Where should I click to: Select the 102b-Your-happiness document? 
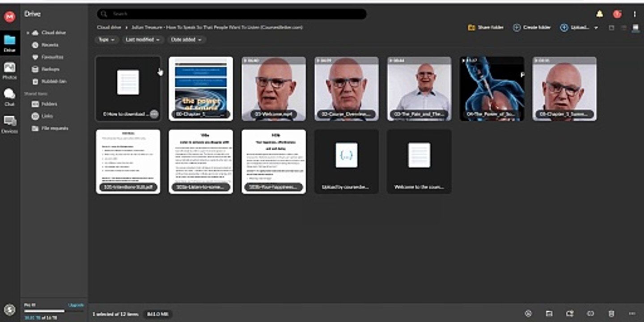click(274, 161)
